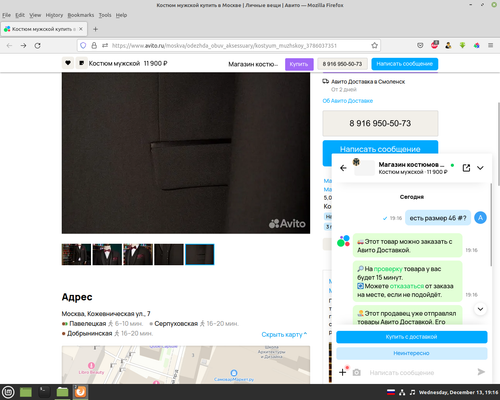Open the Help menu

tap(121, 15)
